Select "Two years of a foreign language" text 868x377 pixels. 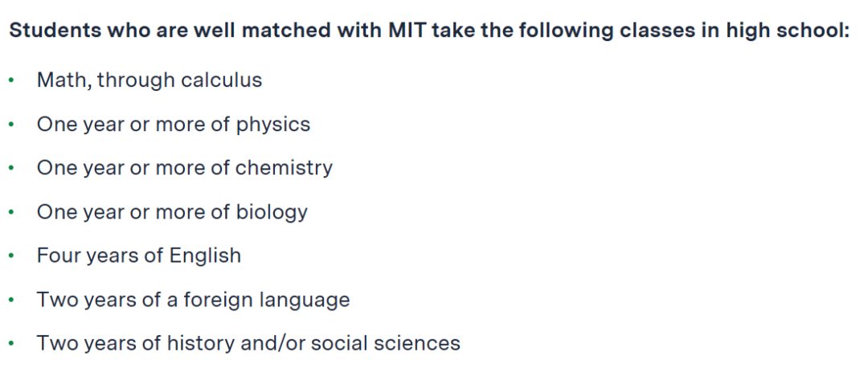193,300
